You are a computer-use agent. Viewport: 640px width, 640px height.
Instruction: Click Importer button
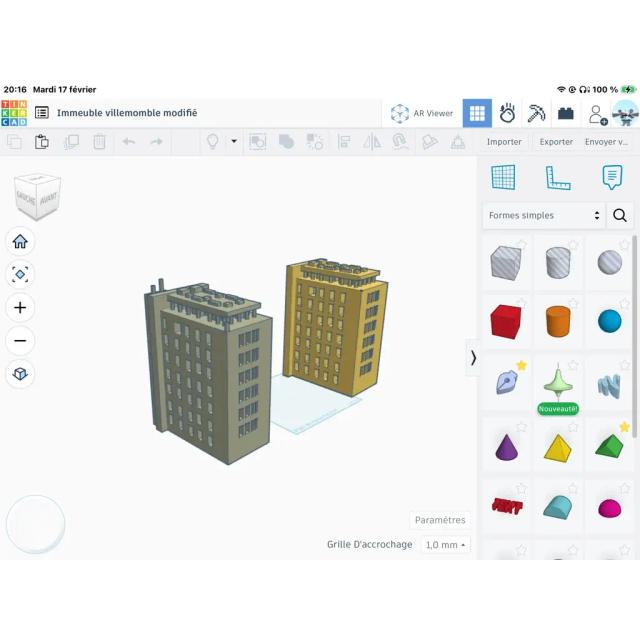pos(504,142)
